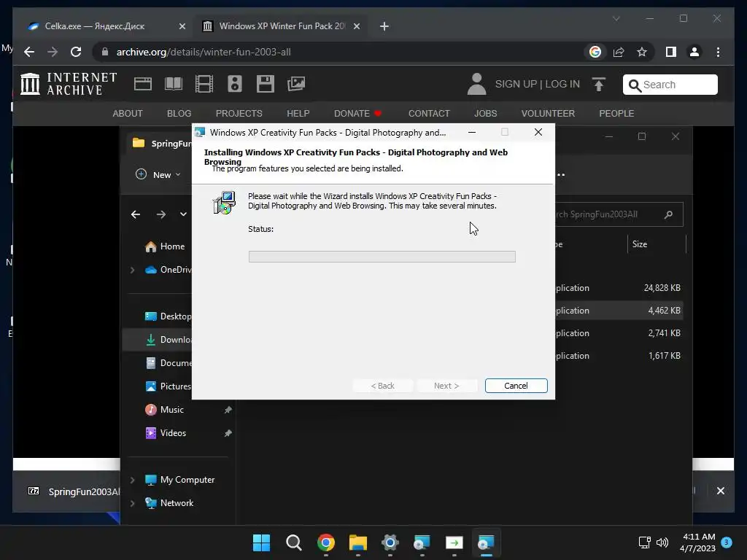747x560 pixels.
Task: Open the BLOG menu item
Action: tap(179, 113)
